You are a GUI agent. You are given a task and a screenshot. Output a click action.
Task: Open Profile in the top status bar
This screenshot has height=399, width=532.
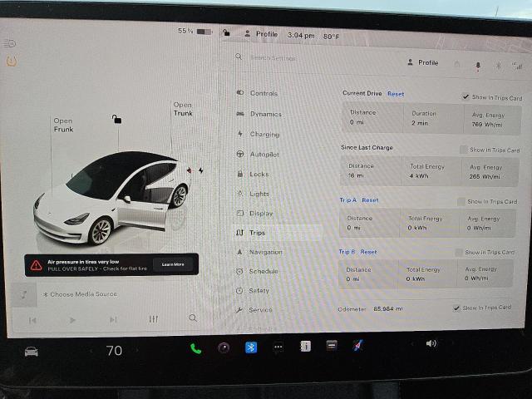[261, 34]
